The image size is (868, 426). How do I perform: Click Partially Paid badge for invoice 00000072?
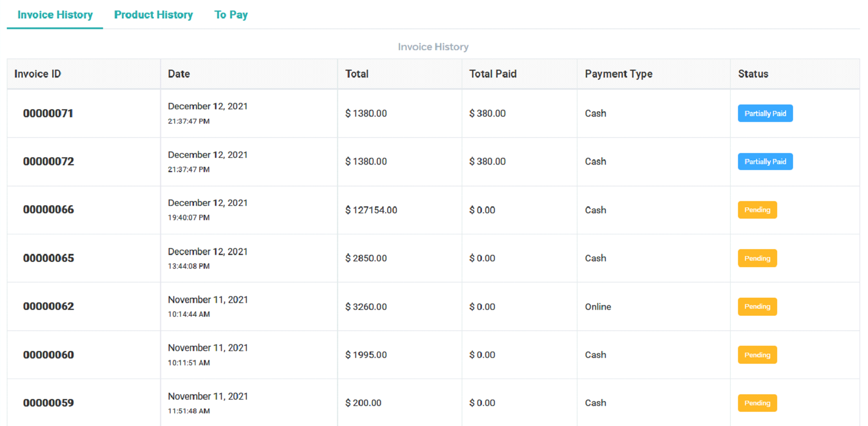(x=764, y=162)
